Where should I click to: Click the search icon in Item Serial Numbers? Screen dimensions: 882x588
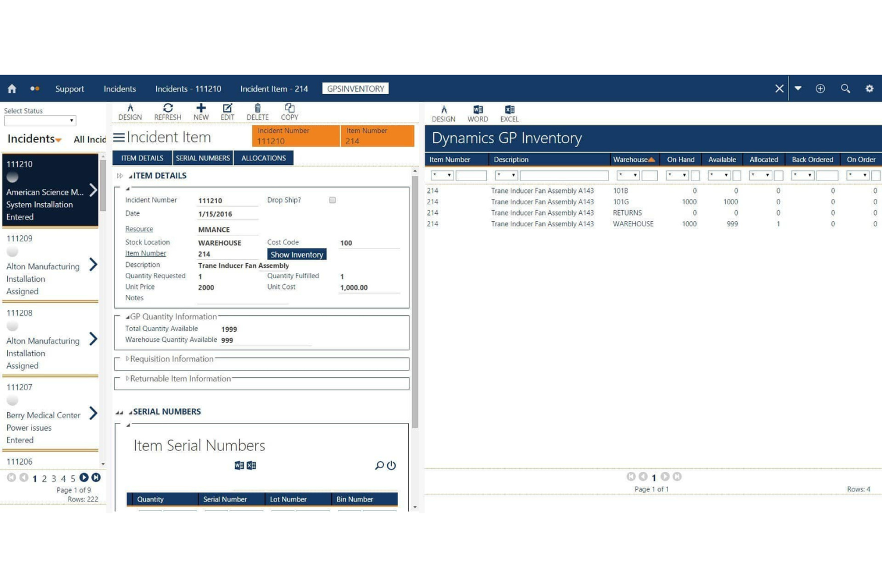pyautogui.click(x=379, y=465)
